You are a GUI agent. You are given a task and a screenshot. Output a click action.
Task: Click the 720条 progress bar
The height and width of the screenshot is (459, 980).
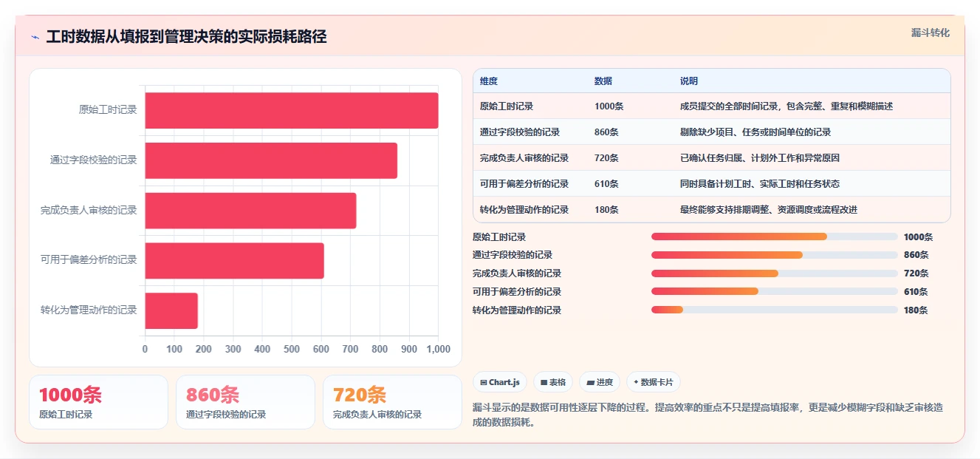775,273
